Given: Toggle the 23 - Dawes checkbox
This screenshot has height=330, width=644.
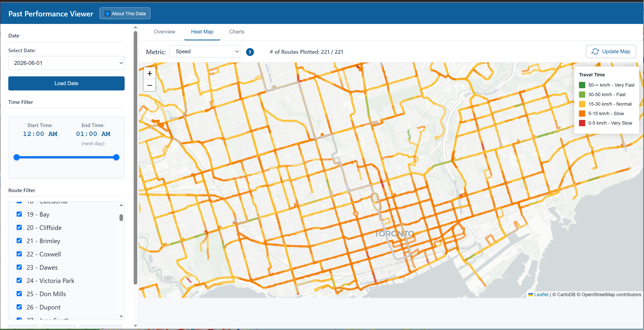Looking at the screenshot, I should [19, 267].
